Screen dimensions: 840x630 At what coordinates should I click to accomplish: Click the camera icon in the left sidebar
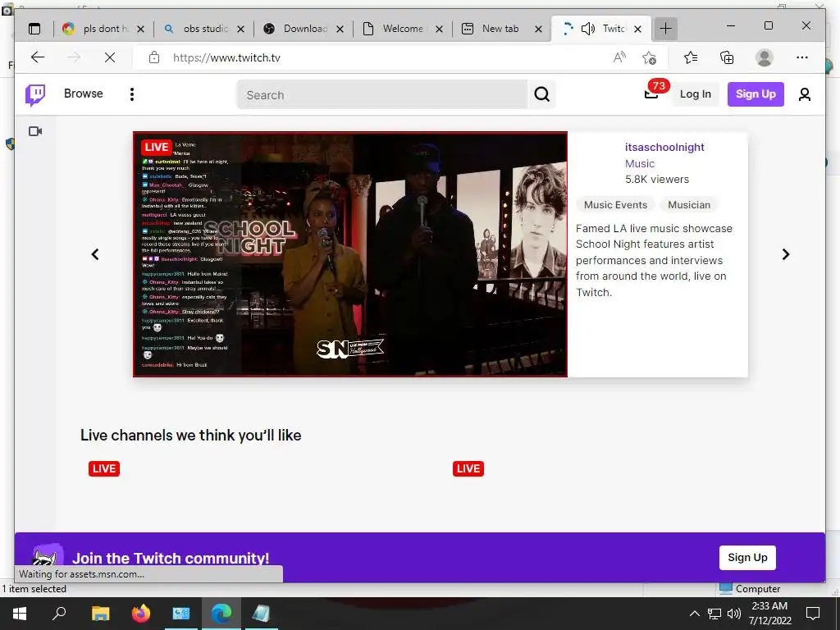pos(35,131)
